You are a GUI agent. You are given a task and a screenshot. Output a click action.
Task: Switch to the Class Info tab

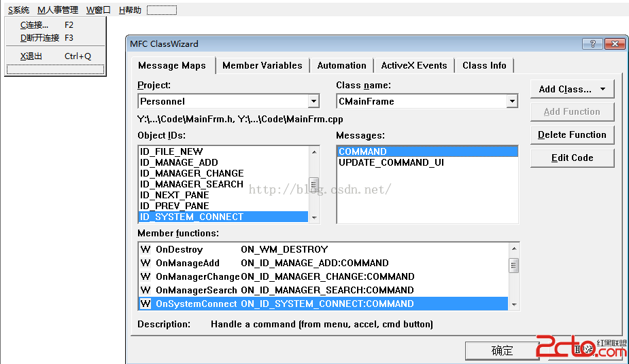(484, 65)
